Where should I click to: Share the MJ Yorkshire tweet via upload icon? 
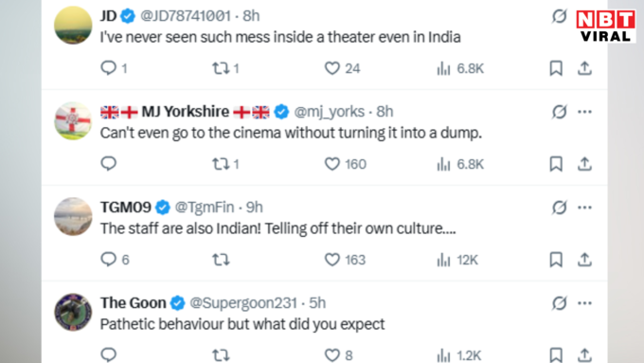[x=584, y=164]
